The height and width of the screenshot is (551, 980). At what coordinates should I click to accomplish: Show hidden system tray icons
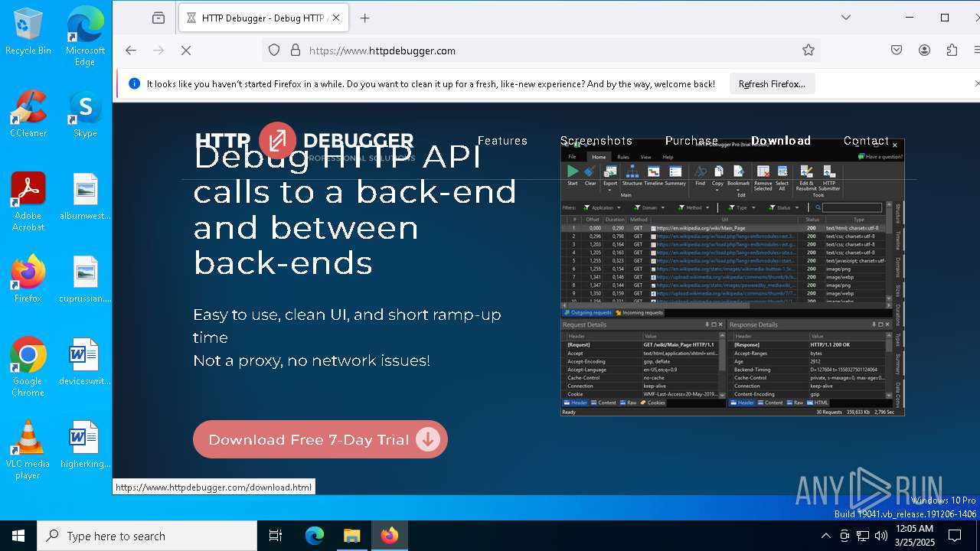[x=826, y=536]
